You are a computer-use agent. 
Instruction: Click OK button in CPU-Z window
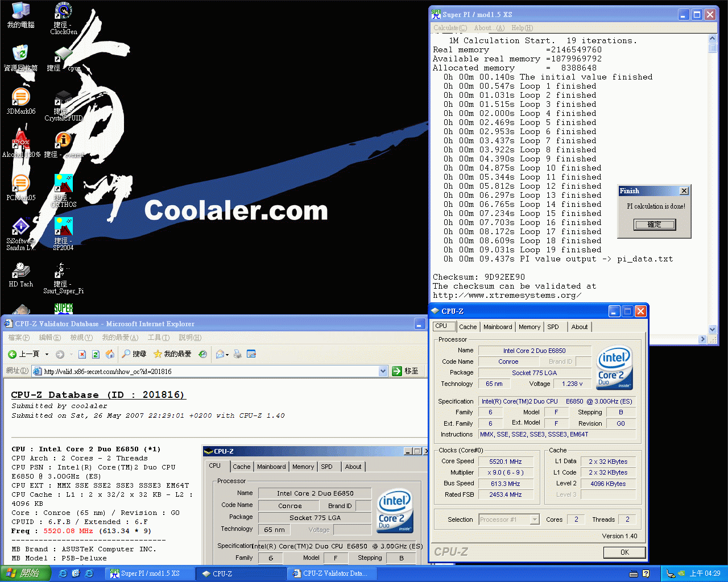[624, 552]
